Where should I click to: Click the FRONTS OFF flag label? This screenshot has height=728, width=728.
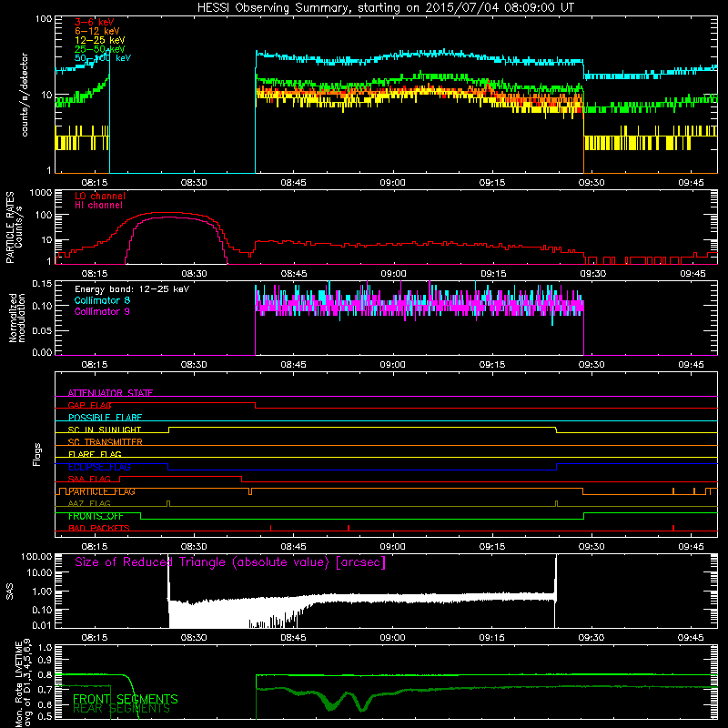96,516
